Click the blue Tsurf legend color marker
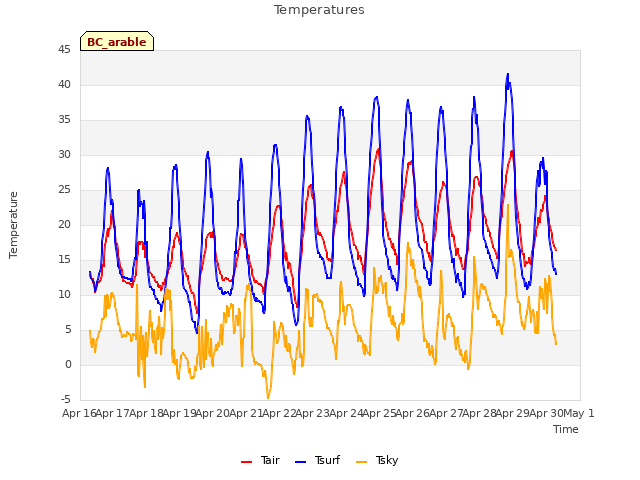640x480 pixels. 300,462
